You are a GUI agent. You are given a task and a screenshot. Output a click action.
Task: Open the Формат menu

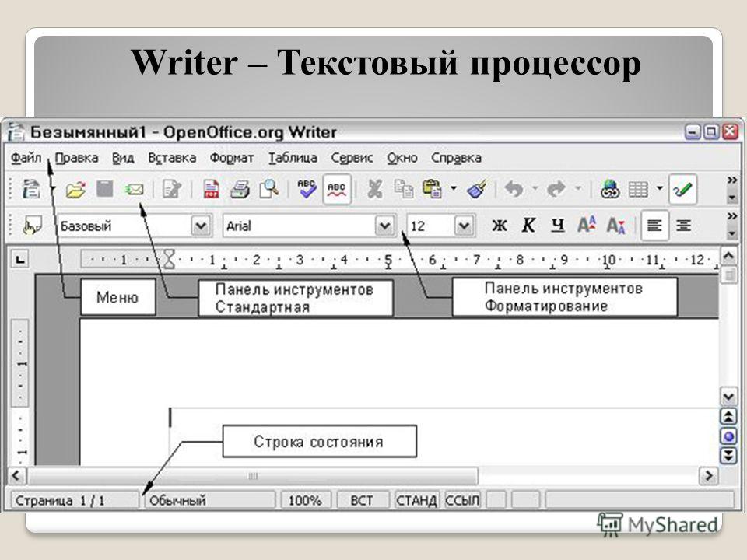[x=232, y=158]
